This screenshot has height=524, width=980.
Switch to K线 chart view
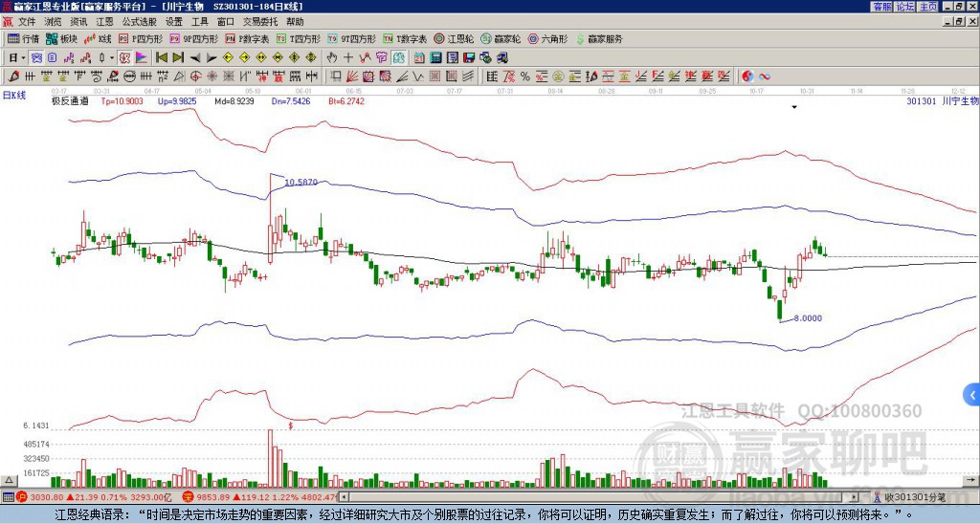click(98, 38)
